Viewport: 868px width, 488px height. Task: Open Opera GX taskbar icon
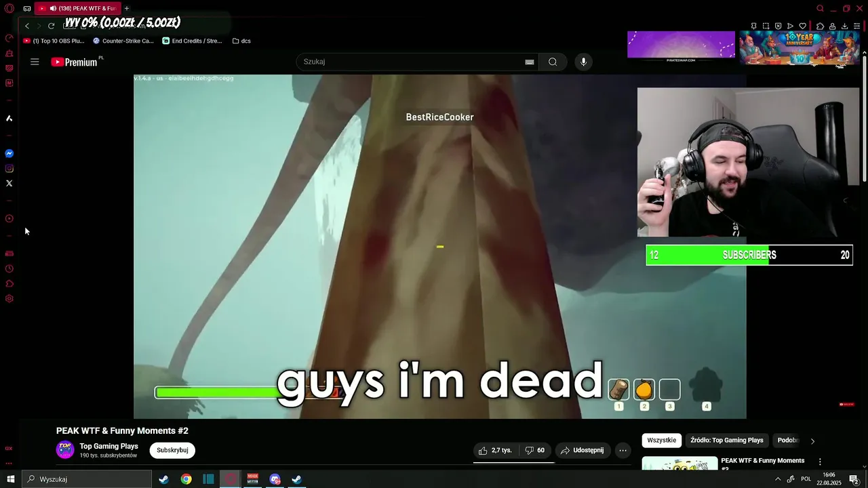(231, 479)
